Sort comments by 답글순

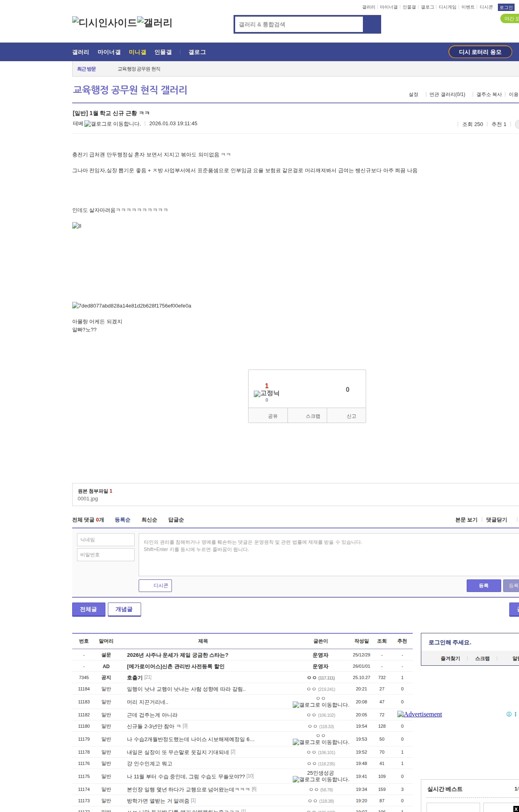point(176,520)
